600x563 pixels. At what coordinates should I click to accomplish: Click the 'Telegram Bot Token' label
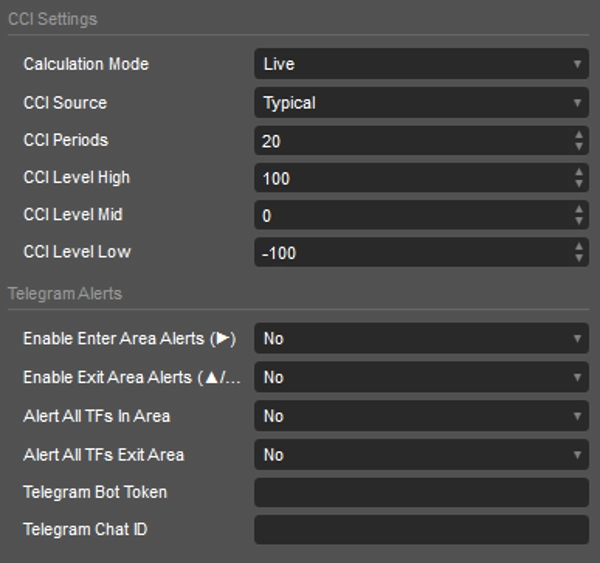[x=95, y=492]
